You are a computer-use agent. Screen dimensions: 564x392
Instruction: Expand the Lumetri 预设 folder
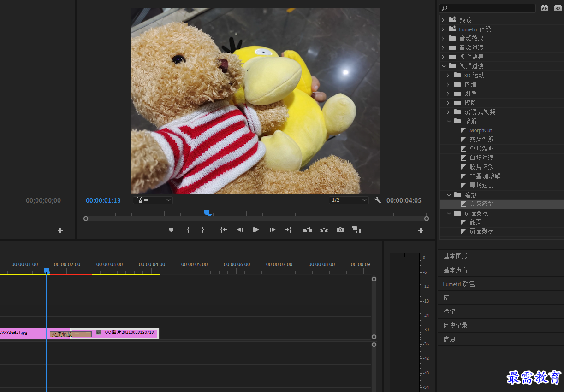pos(443,29)
